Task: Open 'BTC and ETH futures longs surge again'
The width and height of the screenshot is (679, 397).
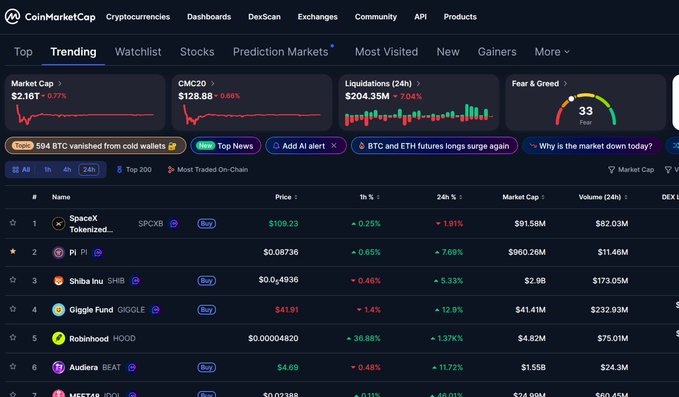Action: tap(434, 146)
